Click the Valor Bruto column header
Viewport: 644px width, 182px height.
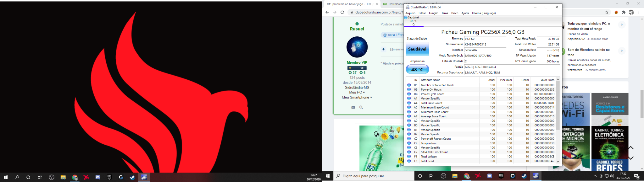tap(543, 80)
